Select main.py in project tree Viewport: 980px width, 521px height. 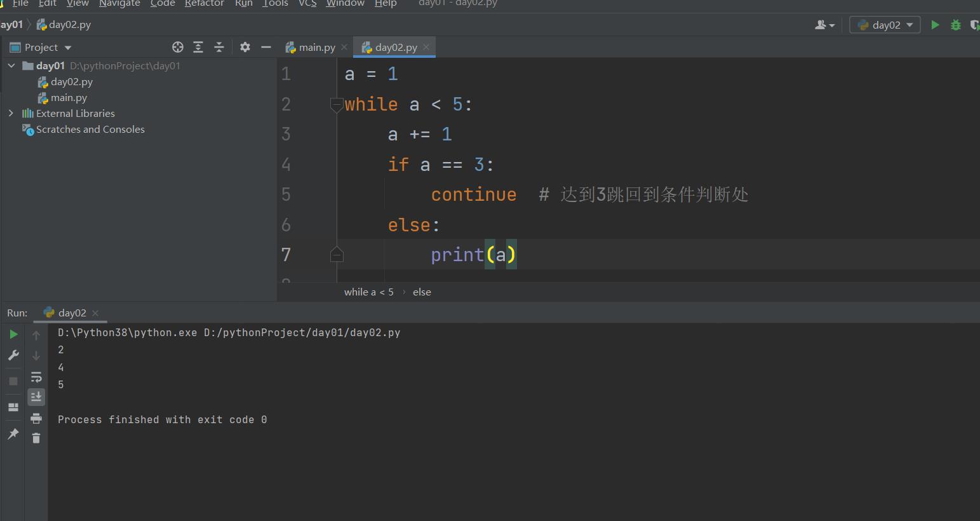click(62, 97)
